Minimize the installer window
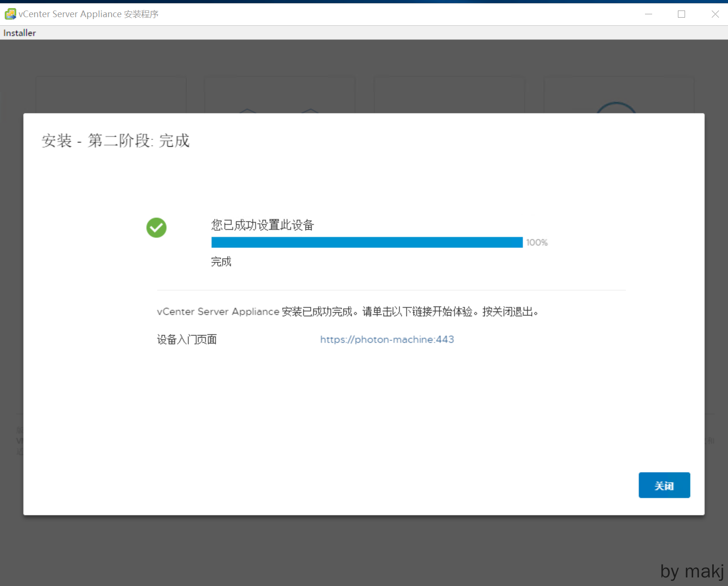Screen dimensions: 728x586 [648, 14]
